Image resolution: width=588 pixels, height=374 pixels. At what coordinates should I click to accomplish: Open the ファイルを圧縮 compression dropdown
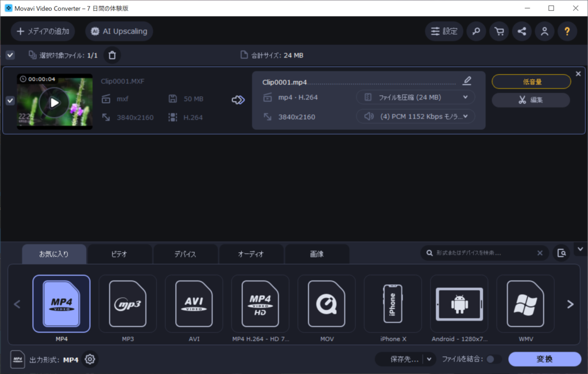click(x=415, y=97)
